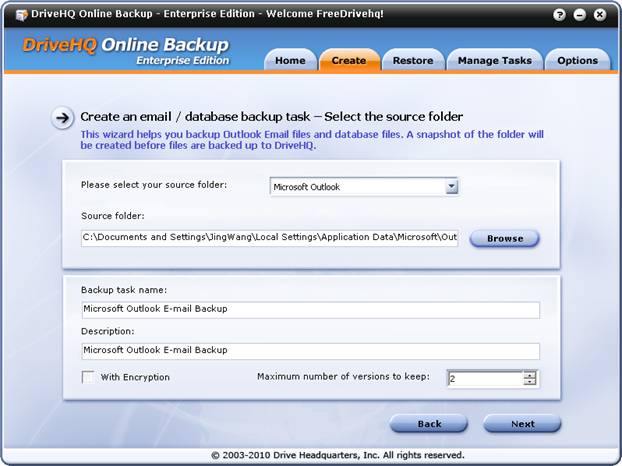Decrease maximum versions with down arrow

click(530, 382)
